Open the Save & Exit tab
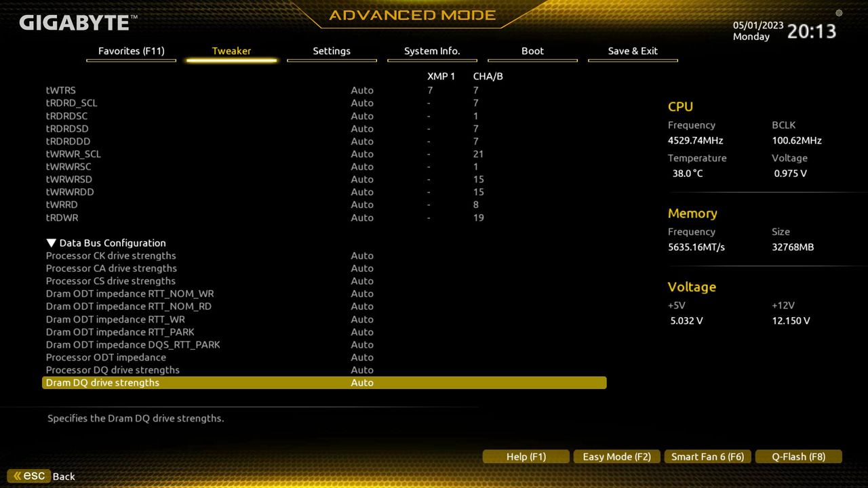The height and width of the screenshot is (488, 868). (x=633, y=52)
